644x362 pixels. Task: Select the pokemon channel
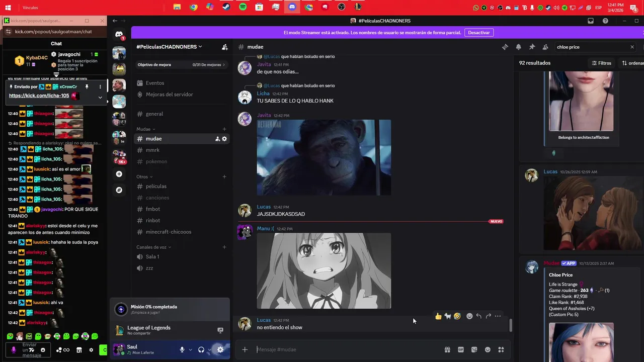tap(156, 161)
